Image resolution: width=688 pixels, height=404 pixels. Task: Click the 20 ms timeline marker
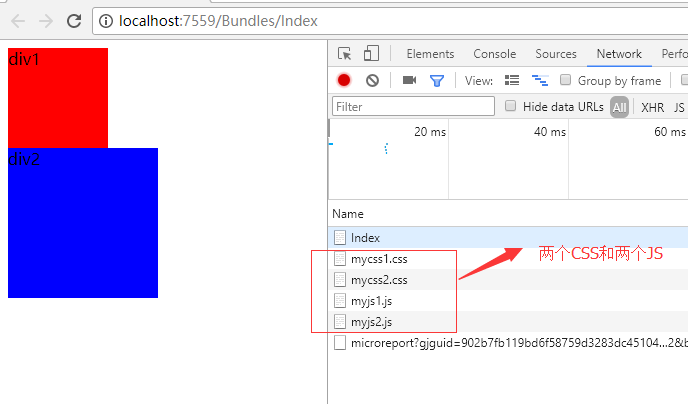click(x=430, y=132)
